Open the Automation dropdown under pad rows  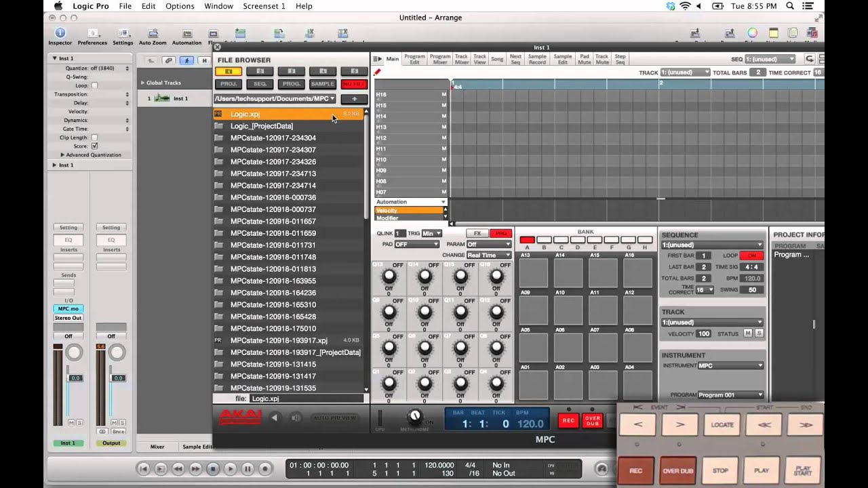411,202
